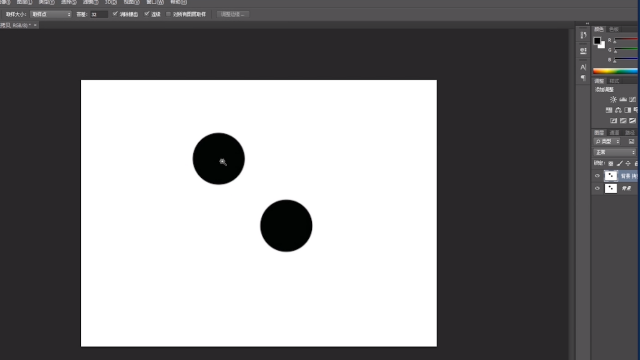Open the layer filter type dropdown
The image size is (640, 360).
(607, 141)
